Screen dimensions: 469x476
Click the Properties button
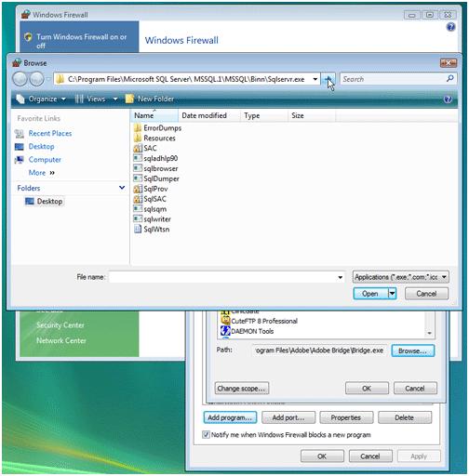346,417
